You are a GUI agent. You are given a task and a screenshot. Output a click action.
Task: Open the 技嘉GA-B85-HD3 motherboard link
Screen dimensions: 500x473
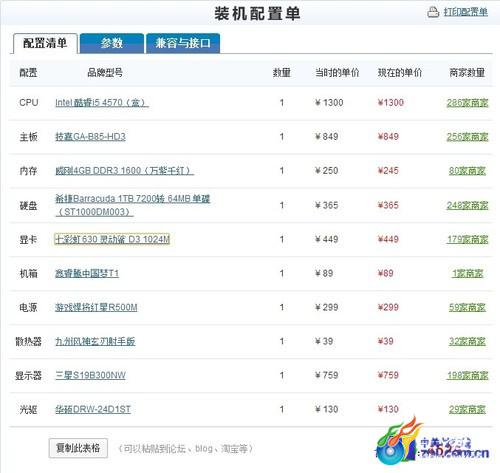(90, 137)
